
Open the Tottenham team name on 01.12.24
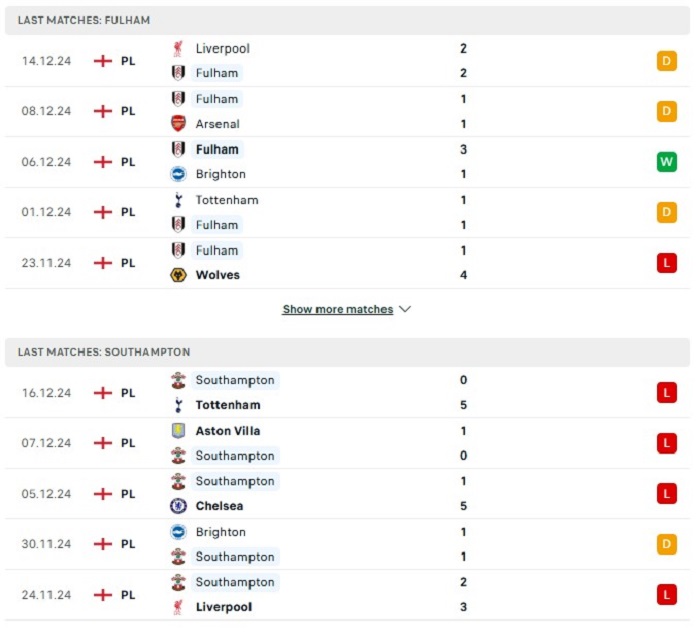[227, 200]
